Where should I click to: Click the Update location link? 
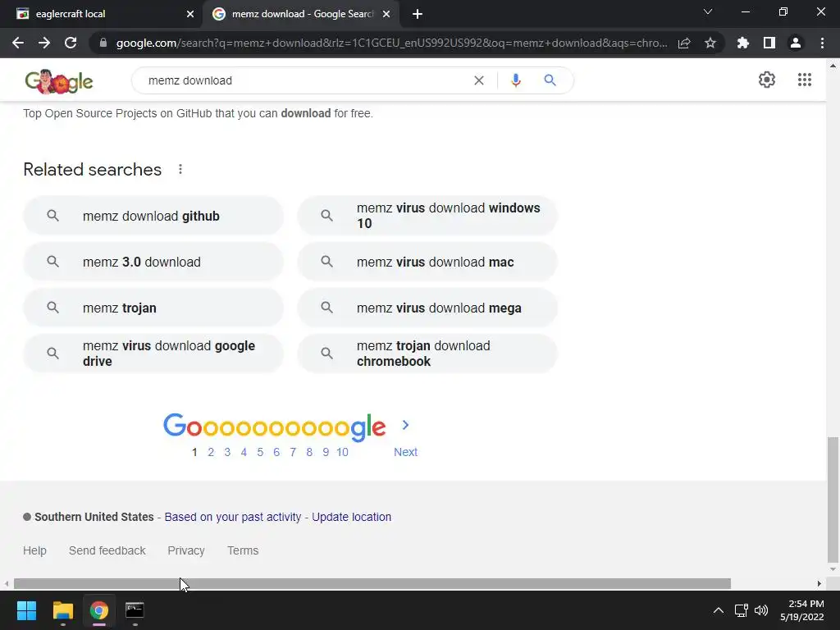click(x=351, y=517)
